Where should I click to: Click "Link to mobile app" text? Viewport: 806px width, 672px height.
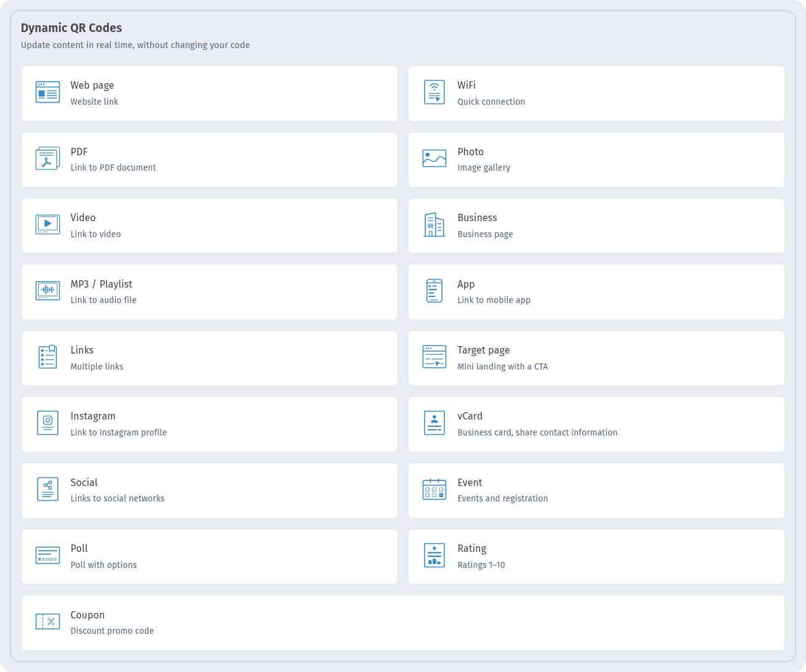click(494, 300)
